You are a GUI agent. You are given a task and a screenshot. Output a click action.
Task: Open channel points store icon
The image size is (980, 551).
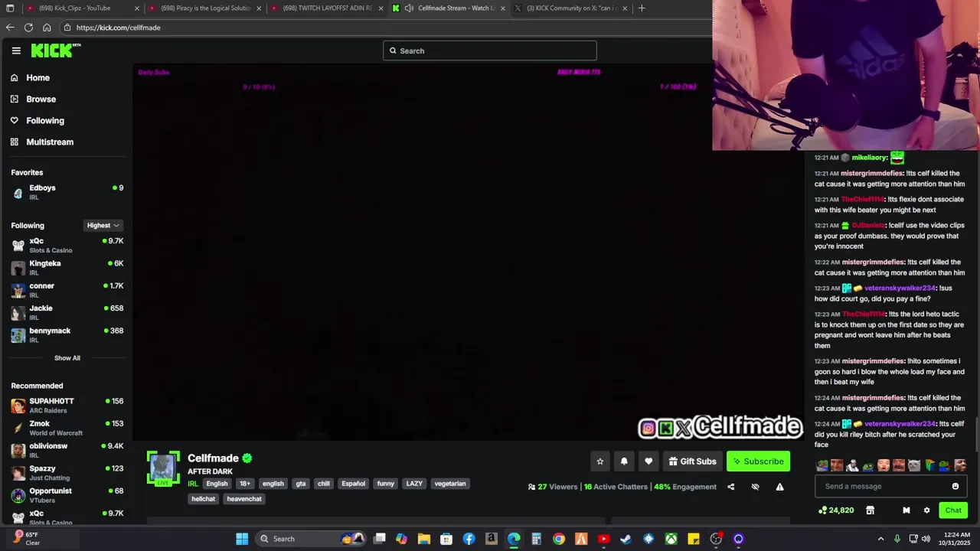[870, 510]
